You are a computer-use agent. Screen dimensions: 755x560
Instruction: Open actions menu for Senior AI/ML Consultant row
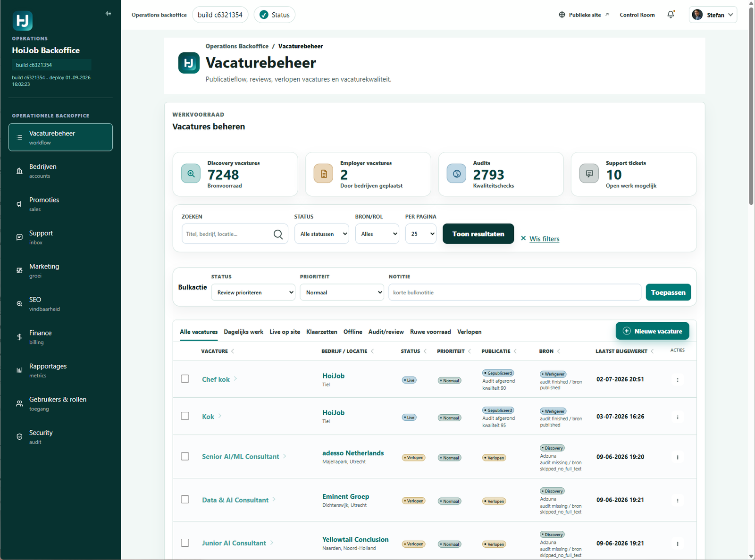[678, 457]
